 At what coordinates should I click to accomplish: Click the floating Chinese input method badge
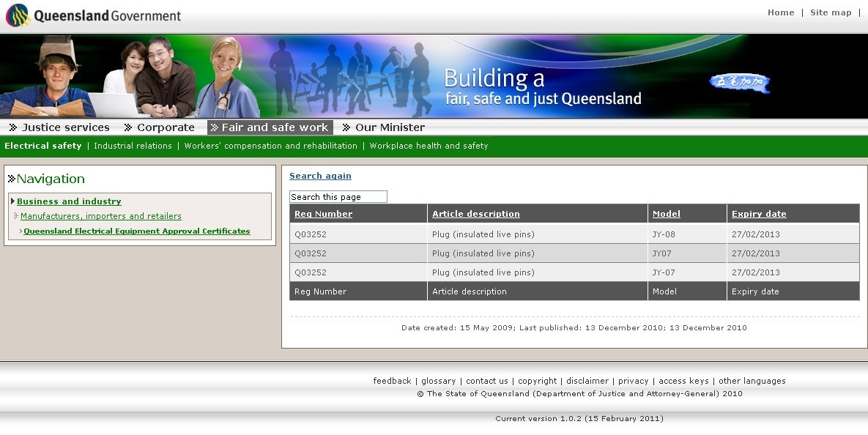click(740, 82)
